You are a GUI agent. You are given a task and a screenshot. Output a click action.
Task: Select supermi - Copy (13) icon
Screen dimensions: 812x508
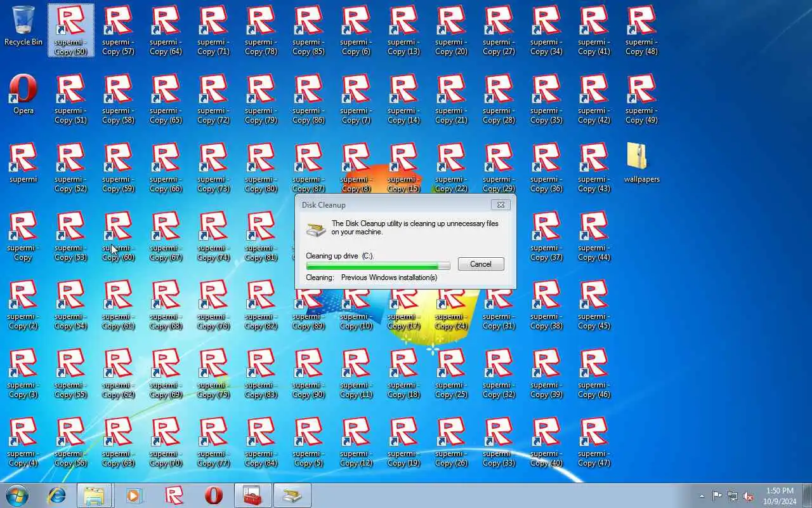404,30
